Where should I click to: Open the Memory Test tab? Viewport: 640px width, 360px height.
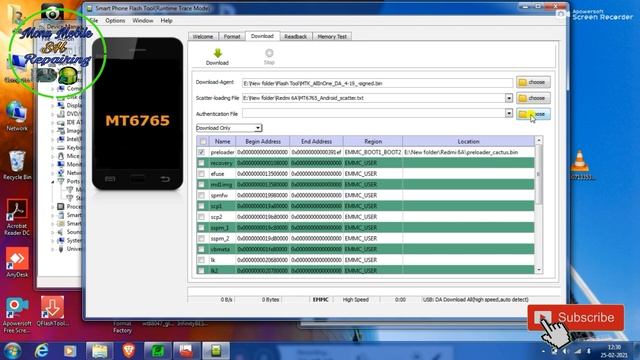pyautogui.click(x=332, y=36)
